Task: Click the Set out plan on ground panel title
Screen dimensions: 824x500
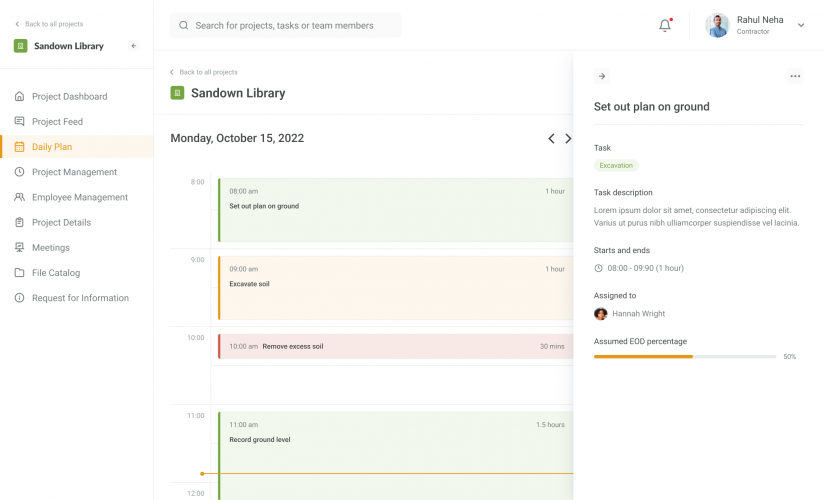Action: pyautogui.click(x=652, y=107)
